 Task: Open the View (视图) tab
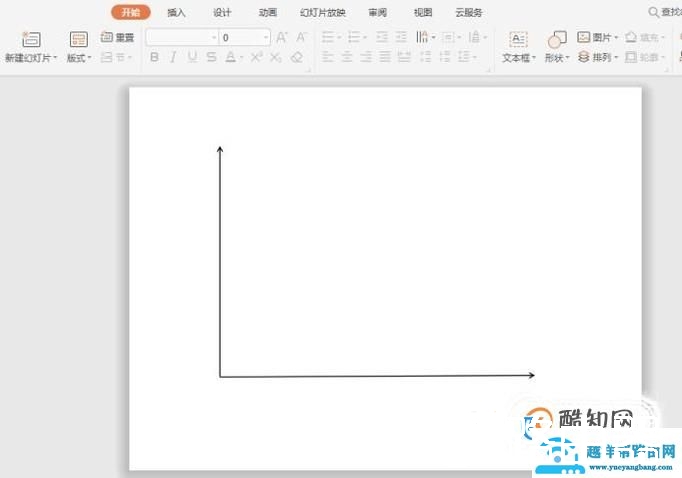click(423, 13)
